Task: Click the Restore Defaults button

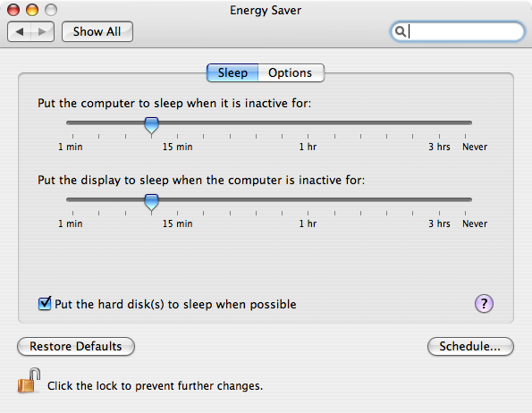Action: point(76,346)
